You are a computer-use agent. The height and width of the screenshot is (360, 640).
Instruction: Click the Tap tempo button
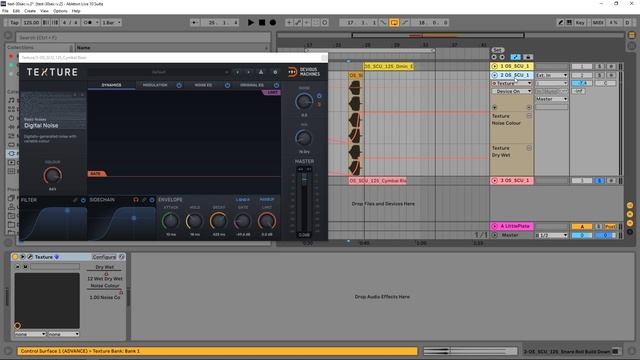pos(14,22)
